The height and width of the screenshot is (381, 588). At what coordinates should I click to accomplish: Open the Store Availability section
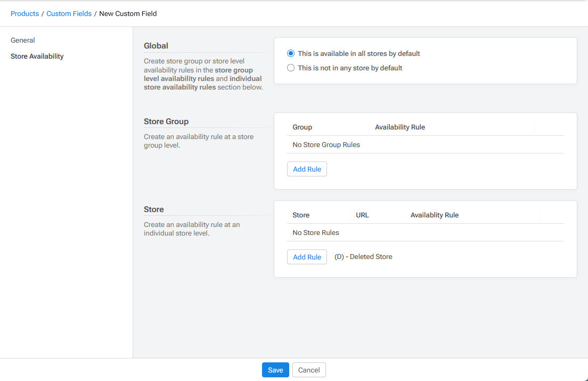pyautogui.click(x=37, y=56)
